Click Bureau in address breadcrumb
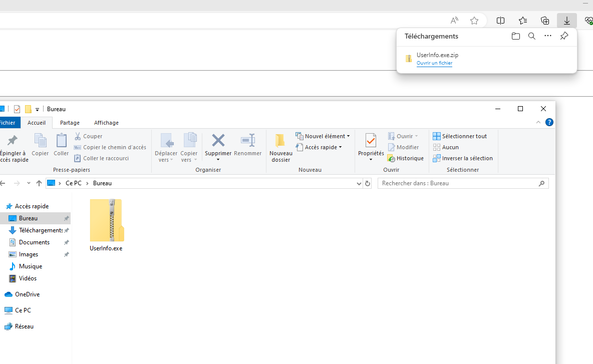This screenshot has height=364, width=593. coord(102,183)
